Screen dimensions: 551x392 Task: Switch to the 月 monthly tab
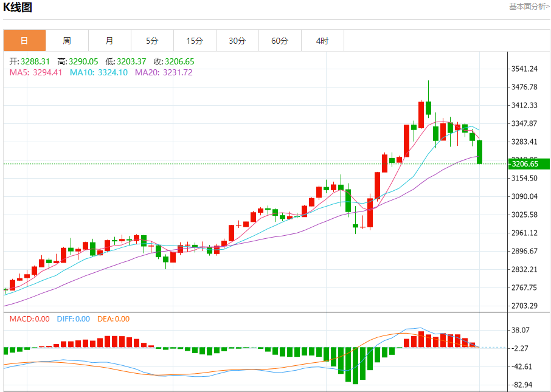click(x=109, y=41)
